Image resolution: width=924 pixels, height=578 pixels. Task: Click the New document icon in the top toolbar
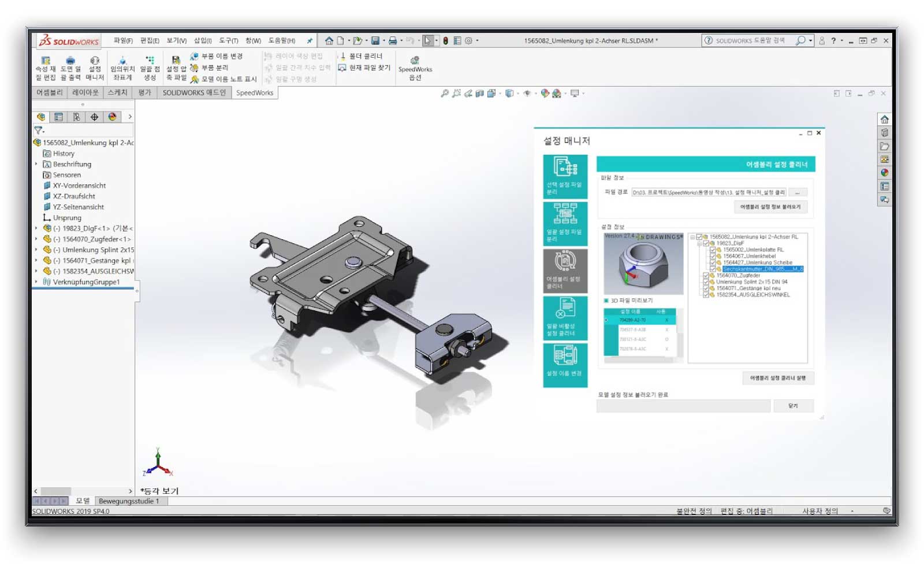point(341,40)
